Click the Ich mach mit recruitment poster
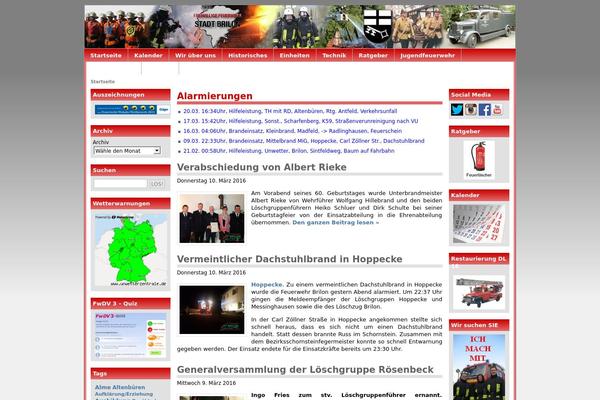Image resolution: width=600 pixels, height=400 pixels. tap(479, 367)
